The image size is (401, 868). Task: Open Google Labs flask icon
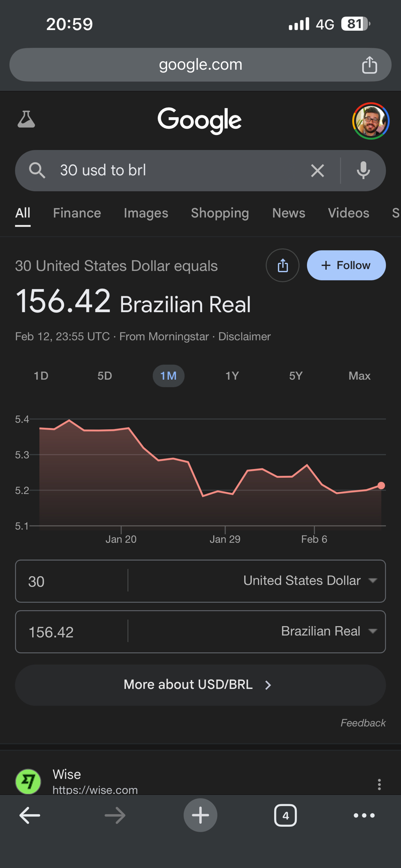click(26, 119)
